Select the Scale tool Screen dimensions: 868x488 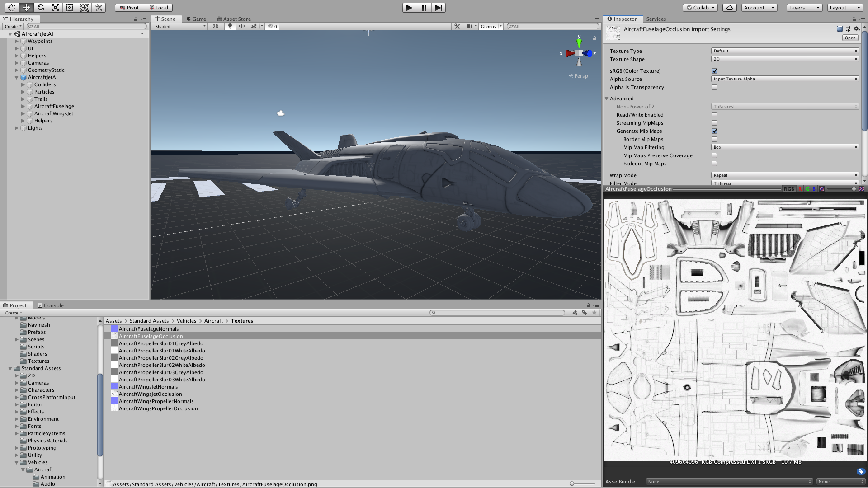coord(55,8)
